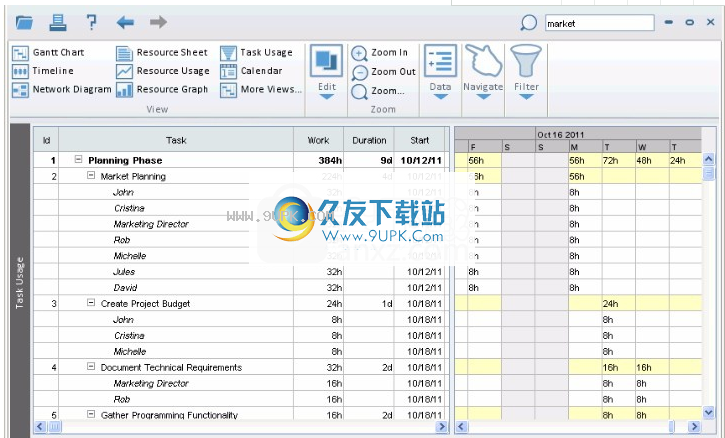This screenshot has height=438, width=725.
Task: Select the Marketing Director row under Market Planning
Action: tap(240, 224)
